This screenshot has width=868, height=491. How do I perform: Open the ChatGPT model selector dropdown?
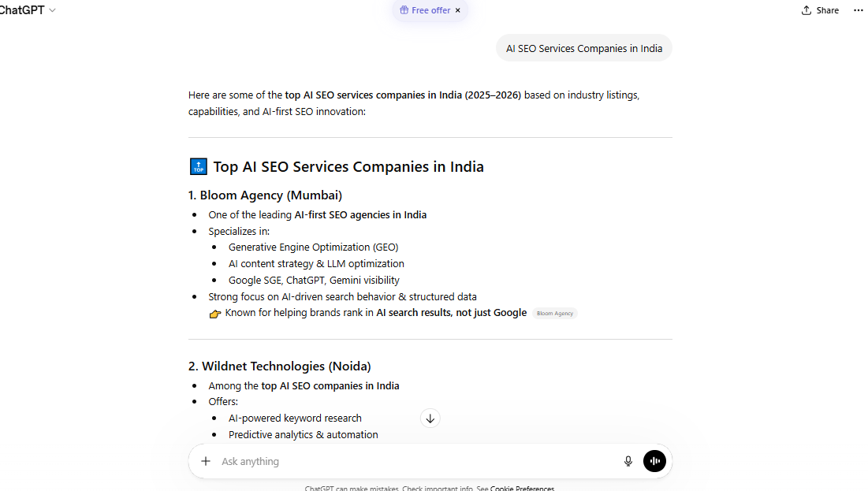click(28, 10)
